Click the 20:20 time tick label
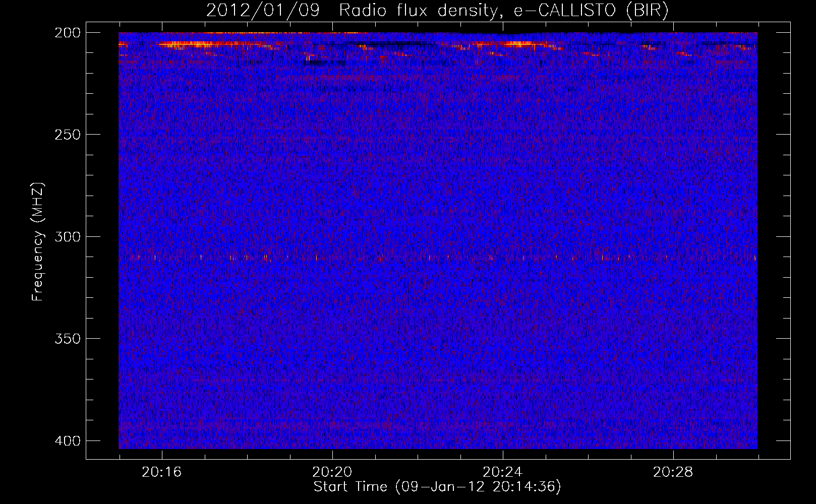This screenshot has height=504, width=816. click(x=332, y=472)
